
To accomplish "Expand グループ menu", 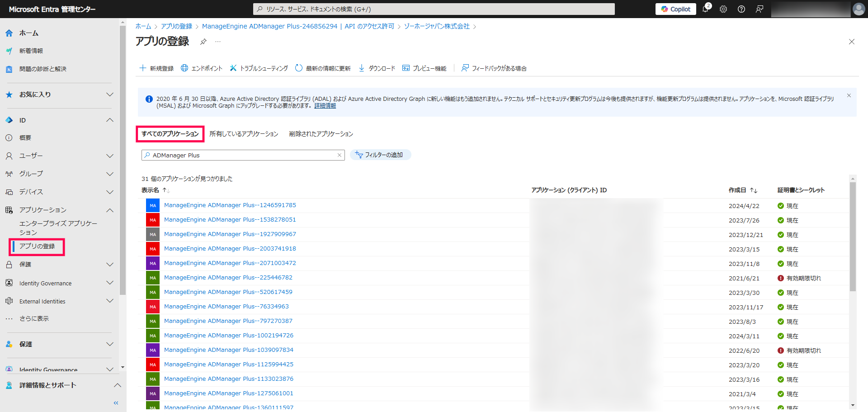I will tap(109, 174).
